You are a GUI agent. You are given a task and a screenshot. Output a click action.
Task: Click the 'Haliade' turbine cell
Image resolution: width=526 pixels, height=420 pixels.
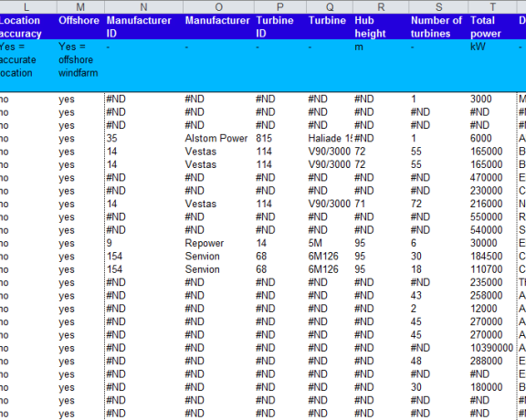pyautogui.click(x=330, y=138)
